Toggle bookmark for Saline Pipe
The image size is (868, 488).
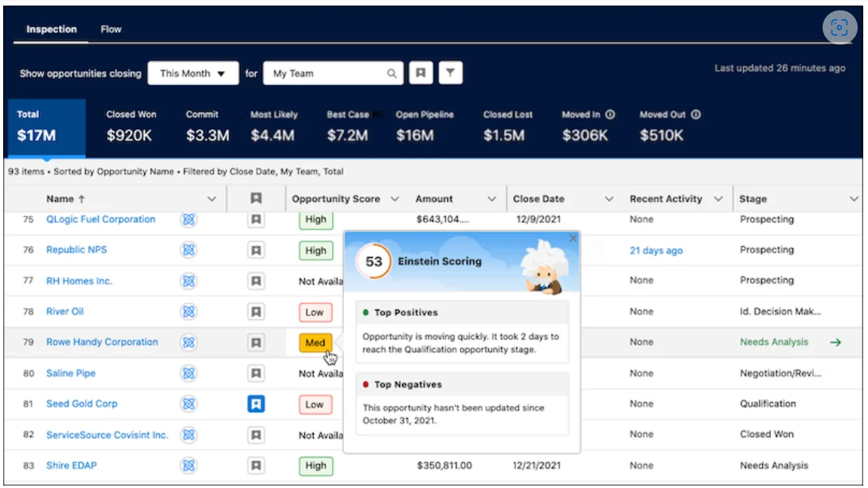coord(256,373)
